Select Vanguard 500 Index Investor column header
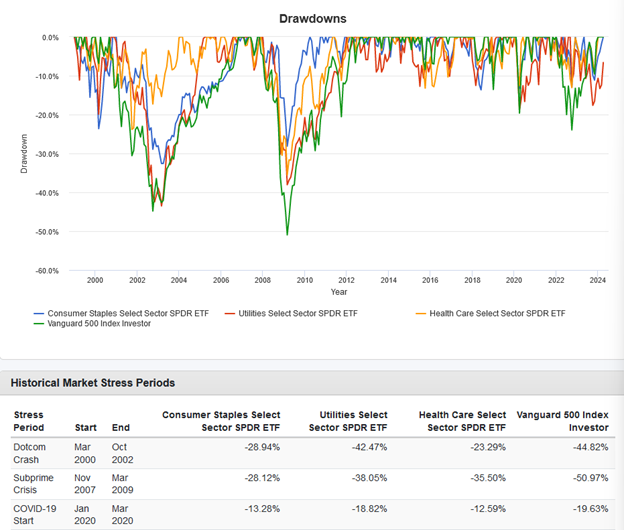The height and width of the screenshot is (530, 624). [x=562, y=421]
